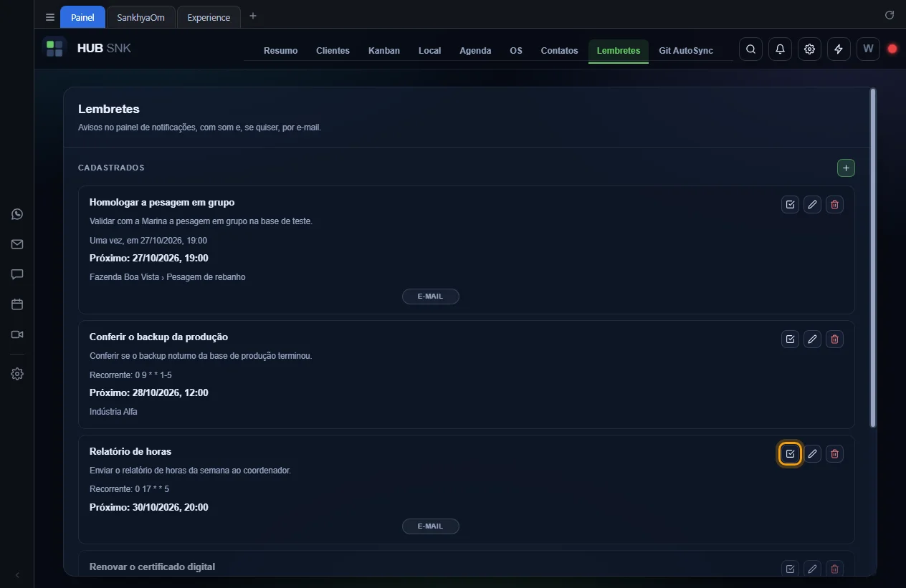This screenshot has height=588, width=906.
Task: Click the lightning bolt quick actions button
Action: click(839, 49)
